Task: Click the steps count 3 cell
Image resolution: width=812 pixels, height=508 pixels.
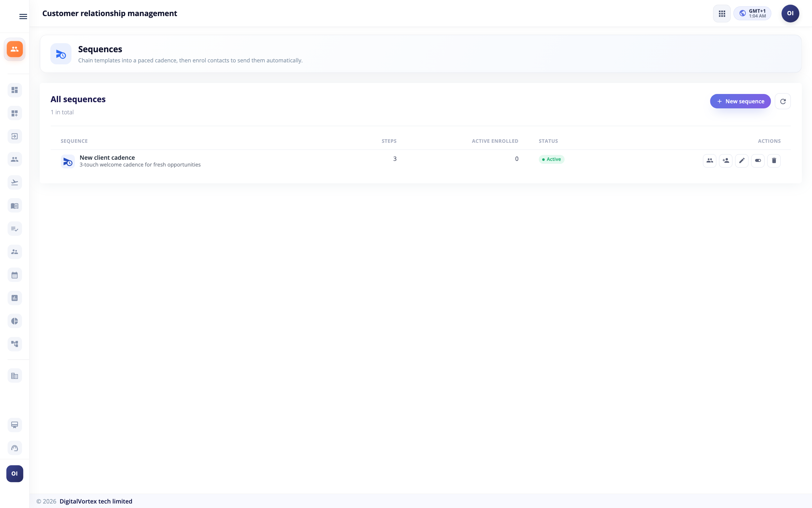Action: [395, 159]
